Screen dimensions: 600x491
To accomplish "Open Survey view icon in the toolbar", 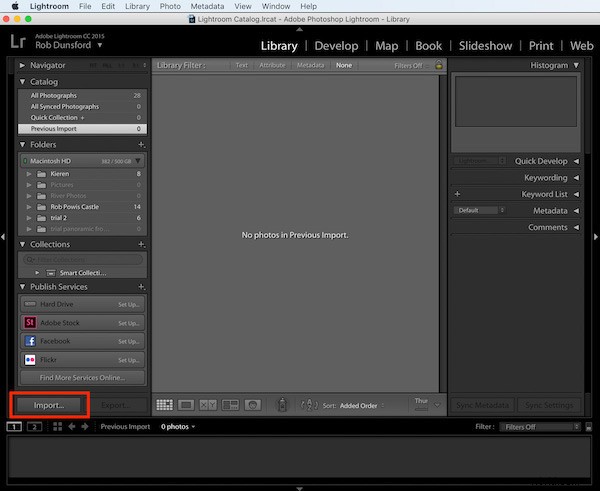I will point(231,405).
